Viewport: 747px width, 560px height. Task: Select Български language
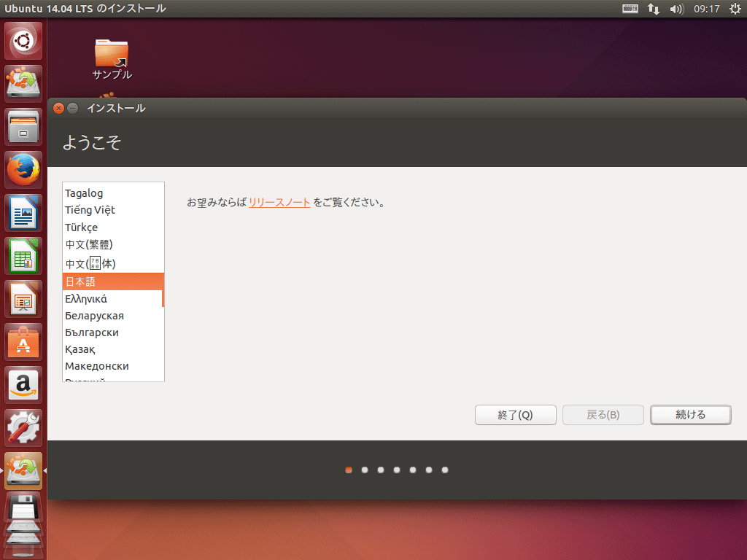(112, 332)
